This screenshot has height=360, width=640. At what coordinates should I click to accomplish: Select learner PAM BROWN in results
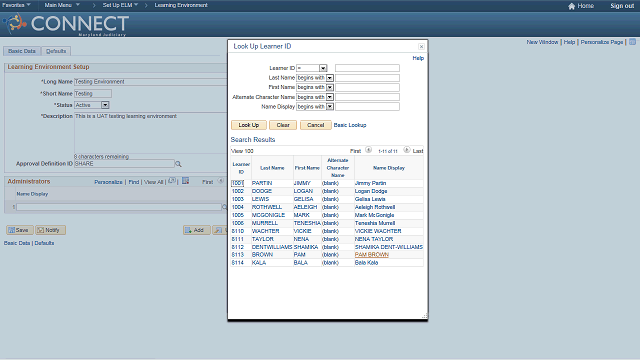(371, 255)
